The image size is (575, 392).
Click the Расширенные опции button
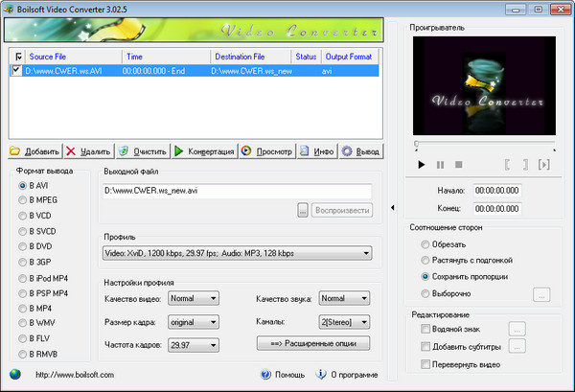(314, 344)
